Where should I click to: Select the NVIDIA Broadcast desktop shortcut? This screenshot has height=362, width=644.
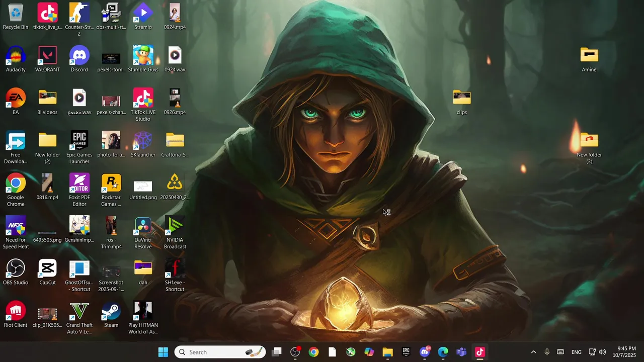[x=175, y=232]
